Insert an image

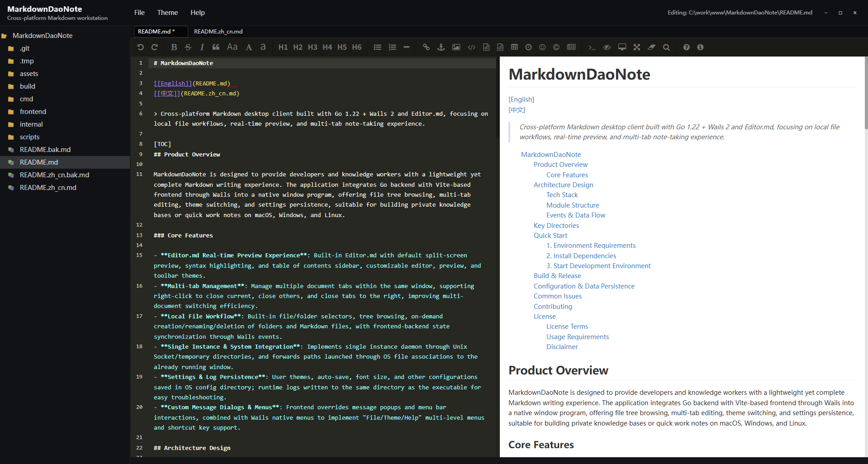tap(456, 47)
